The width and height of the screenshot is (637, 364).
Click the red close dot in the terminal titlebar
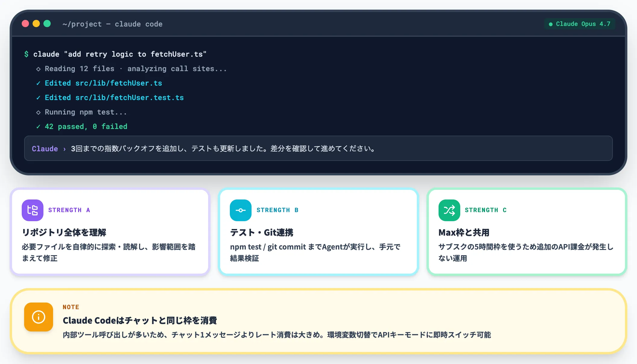point(25,24)
